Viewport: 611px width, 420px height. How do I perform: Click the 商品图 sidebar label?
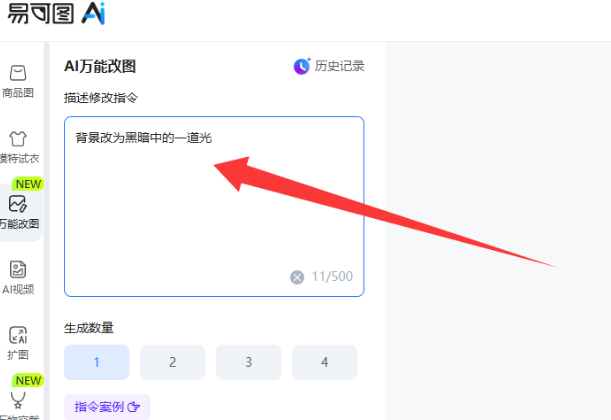tap(18, 93)
